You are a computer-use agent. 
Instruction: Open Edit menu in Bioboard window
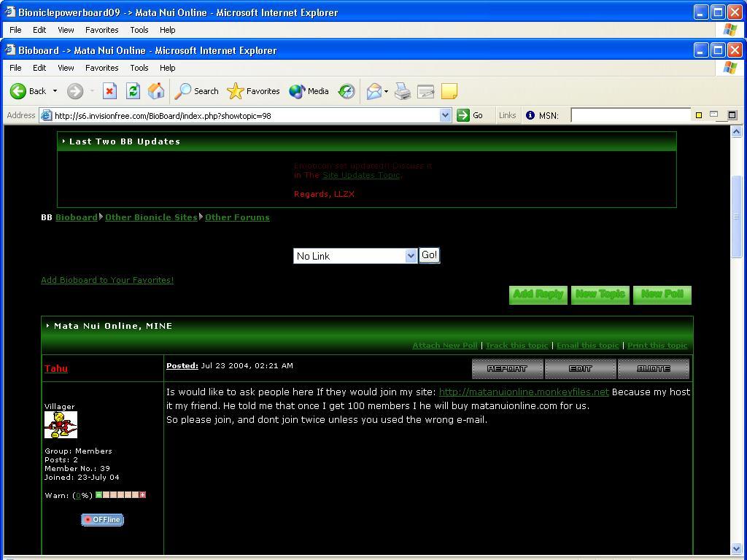39,68
